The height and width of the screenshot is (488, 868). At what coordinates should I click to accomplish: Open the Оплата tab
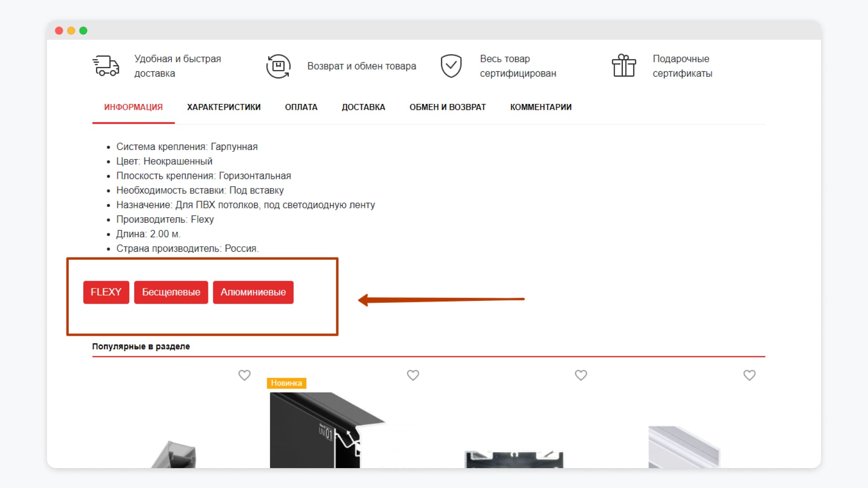(301, 107)
